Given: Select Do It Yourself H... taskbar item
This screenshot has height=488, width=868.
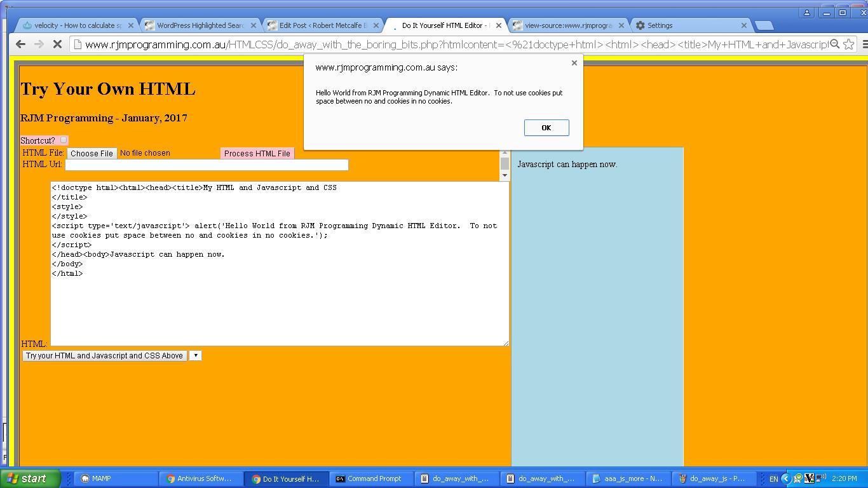Looking at the screenshot, I should 287,478.
